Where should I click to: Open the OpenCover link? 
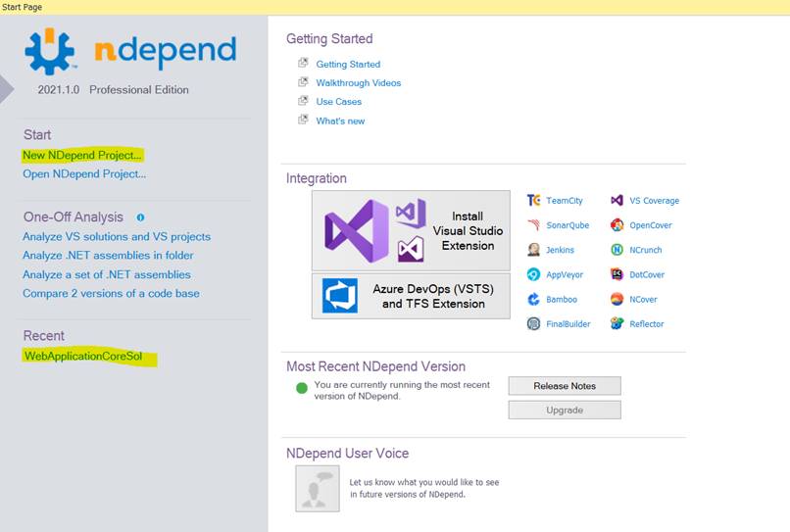(651, 225)
